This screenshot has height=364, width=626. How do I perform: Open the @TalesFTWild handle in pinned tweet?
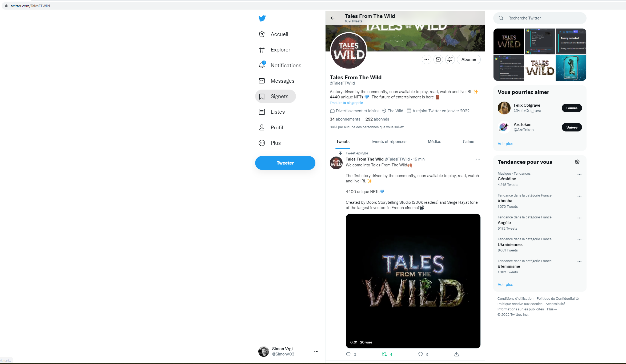[x=397, y=159]
